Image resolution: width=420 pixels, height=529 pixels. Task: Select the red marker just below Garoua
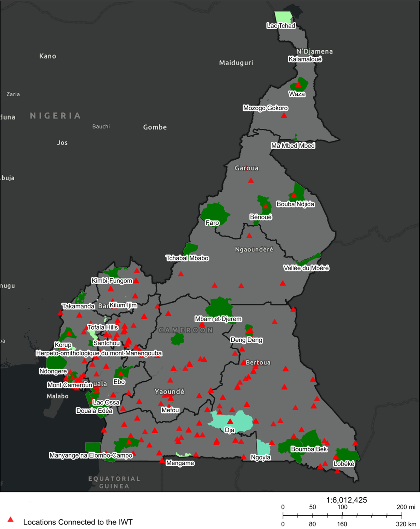pyautogui.click(x=251, y=181)
